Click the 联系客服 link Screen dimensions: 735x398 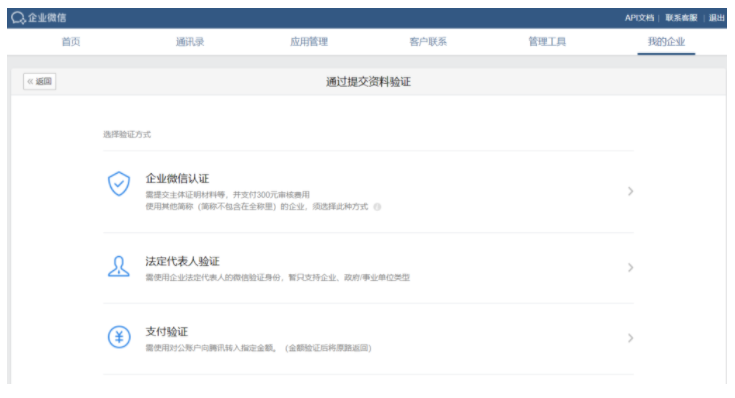point(682,18)
